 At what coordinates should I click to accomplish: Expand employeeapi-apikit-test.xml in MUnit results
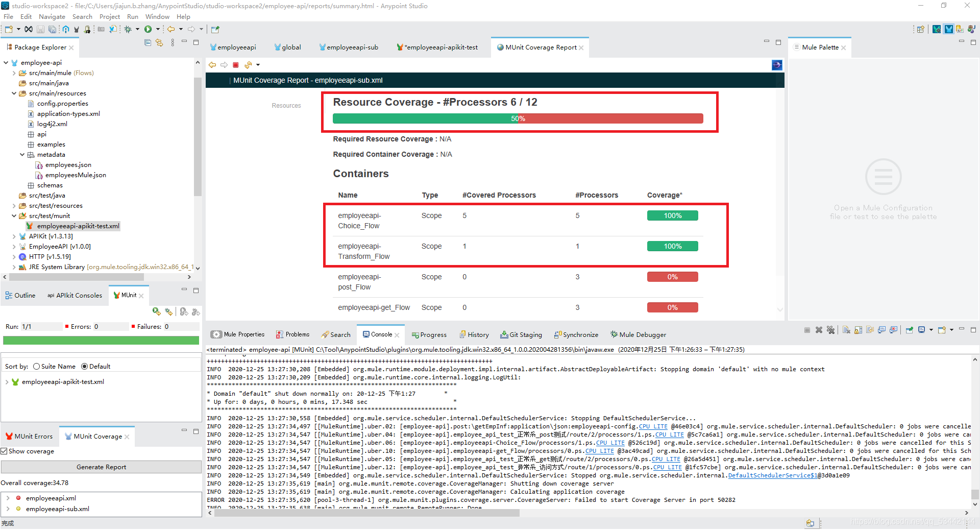click(x=7, y=382)
